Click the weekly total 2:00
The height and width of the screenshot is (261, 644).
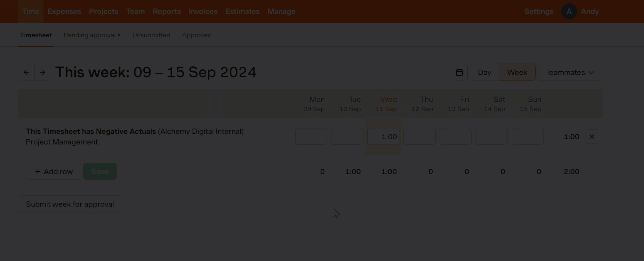click(571, 172)
